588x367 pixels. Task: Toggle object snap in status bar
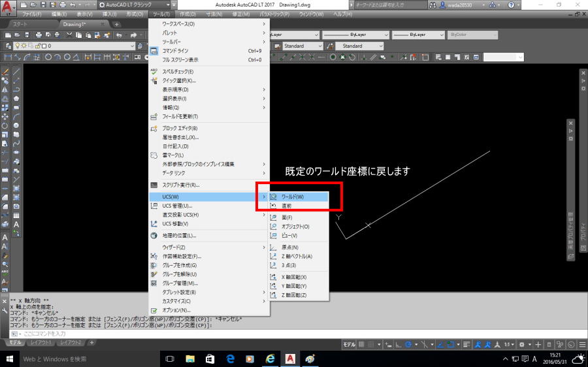(451, 345)
